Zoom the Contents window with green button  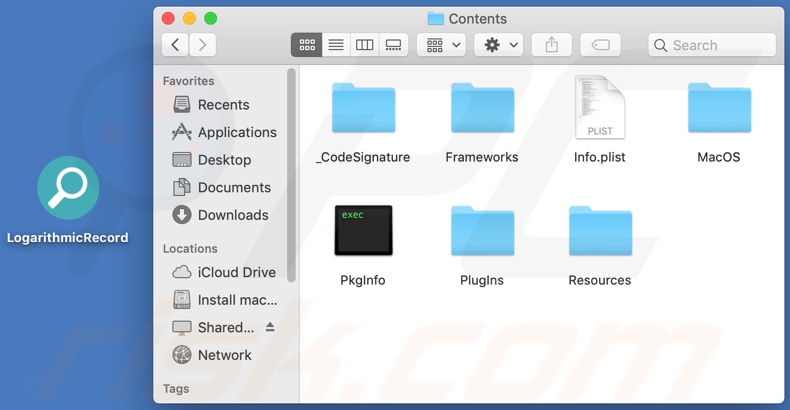pyautogui.click(x=211, y=19)
